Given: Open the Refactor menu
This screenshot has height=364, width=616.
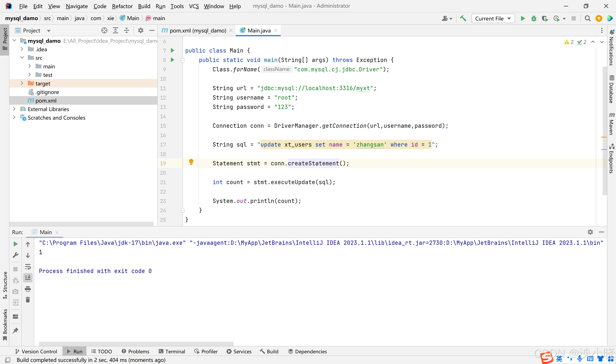Looking at the screenshot, I should click(x=122, y=6).
